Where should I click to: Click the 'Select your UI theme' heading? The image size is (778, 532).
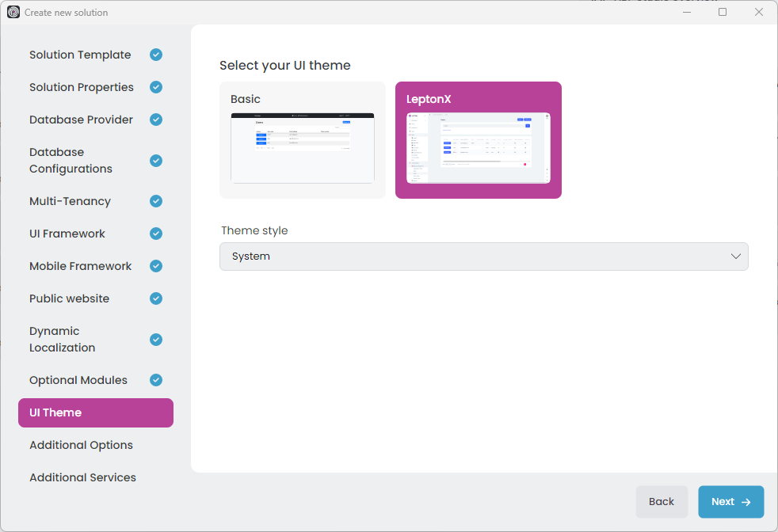click(284, 66)
